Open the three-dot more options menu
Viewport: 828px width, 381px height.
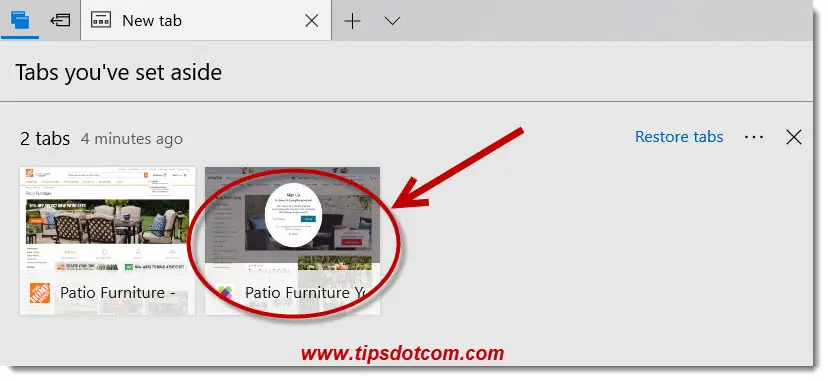(754, 137)
